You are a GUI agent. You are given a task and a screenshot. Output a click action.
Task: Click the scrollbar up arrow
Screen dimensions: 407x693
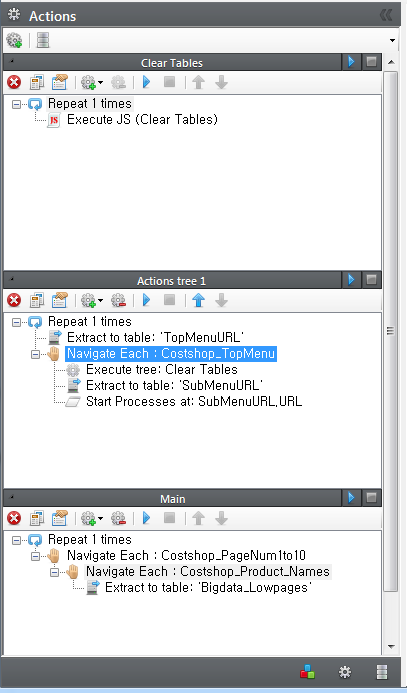(x=391, y=62)
